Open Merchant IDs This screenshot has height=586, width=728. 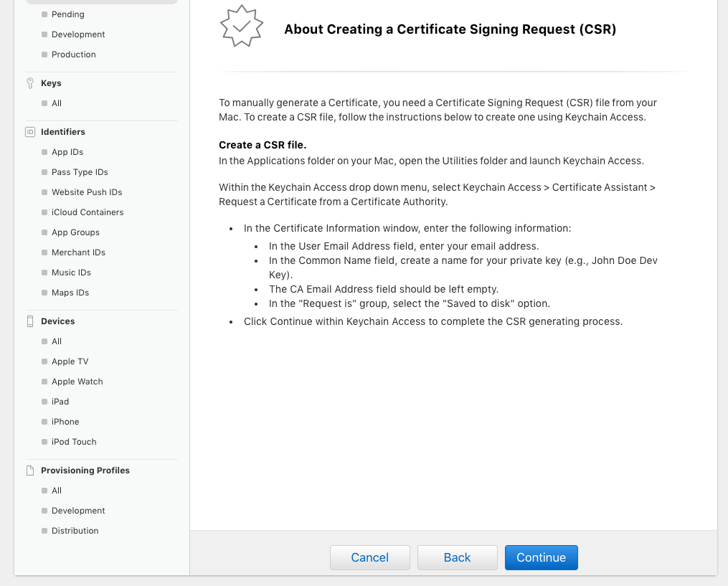(x=78, y=252)
